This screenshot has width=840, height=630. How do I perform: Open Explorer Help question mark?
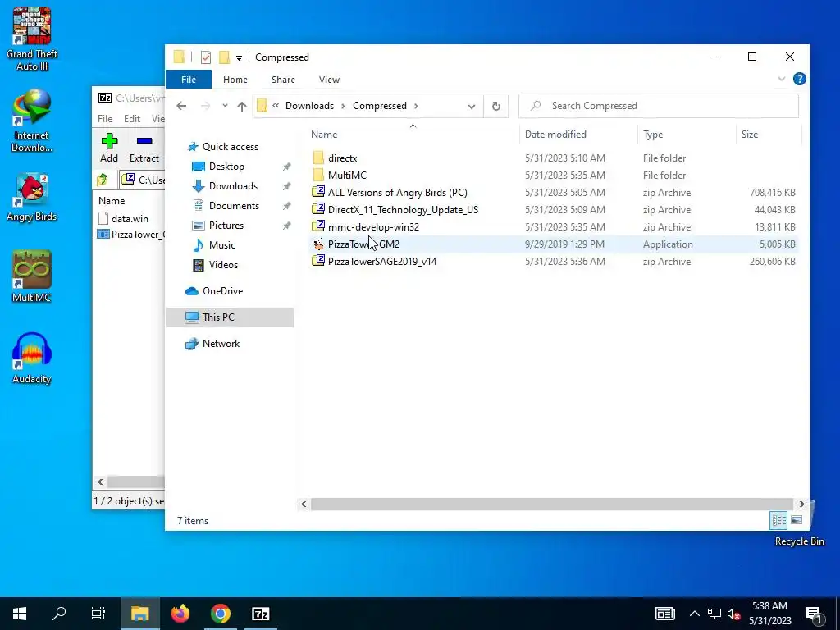tap(799, 80)
